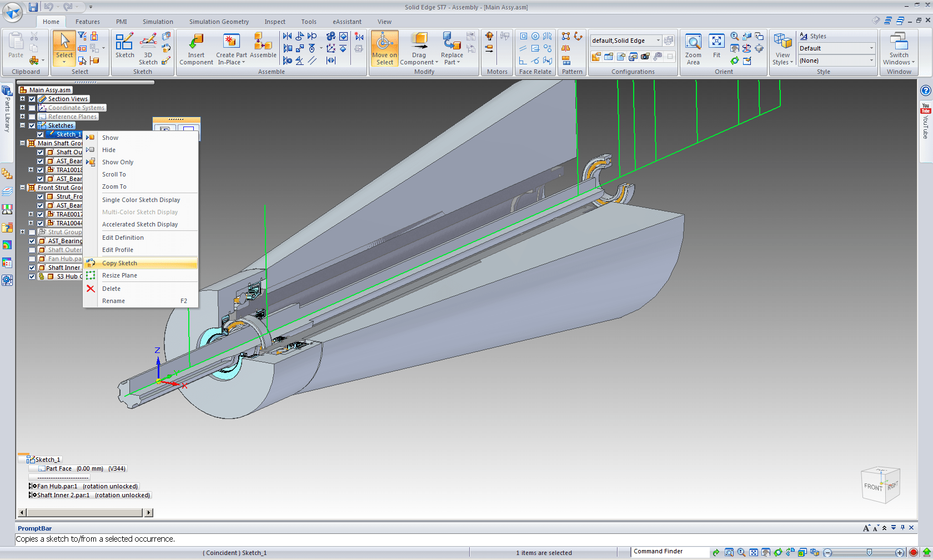Click the Assemble tool icon

tap(263, 42)
